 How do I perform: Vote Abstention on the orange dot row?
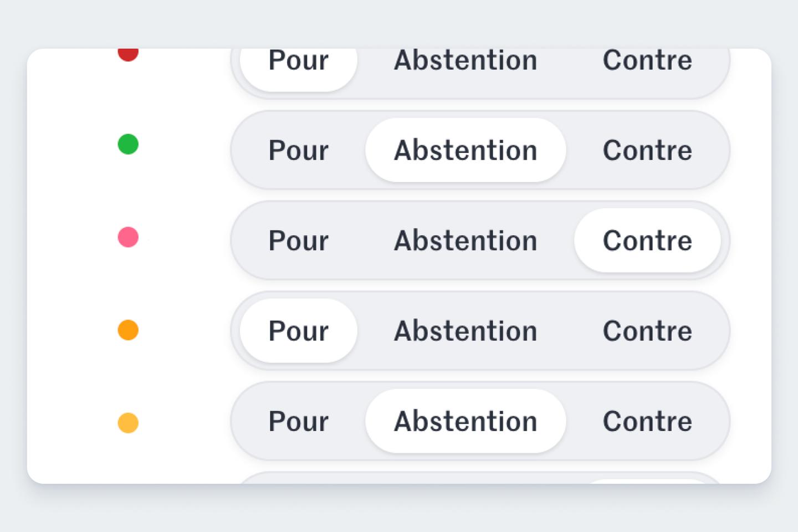[464, 330]
